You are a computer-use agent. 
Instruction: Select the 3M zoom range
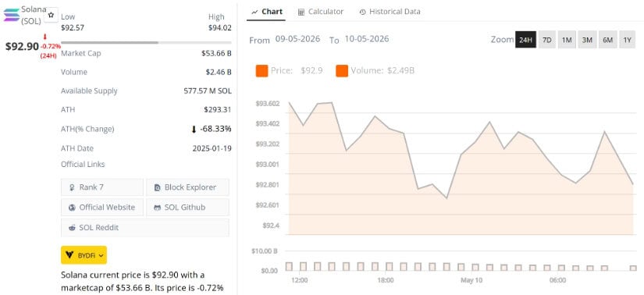tap(587, 40)
